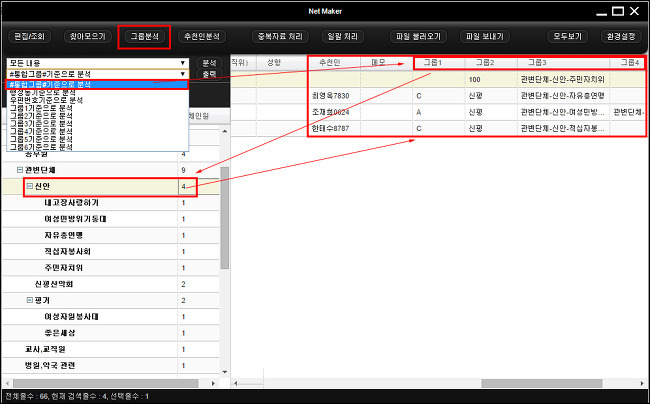The width and height of the screenshot is (650, 404).
Task: Choose 그룹1기준으로 분석 option
Action: (41, 108)
